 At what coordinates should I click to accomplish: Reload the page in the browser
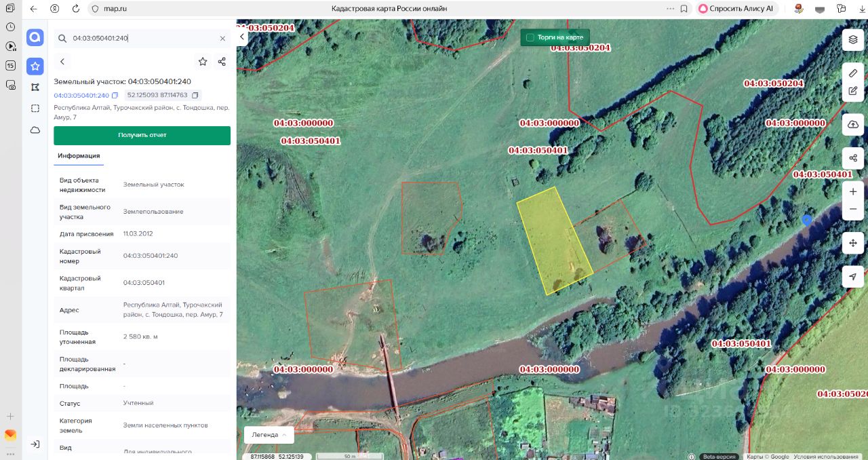tap(75, 9)
